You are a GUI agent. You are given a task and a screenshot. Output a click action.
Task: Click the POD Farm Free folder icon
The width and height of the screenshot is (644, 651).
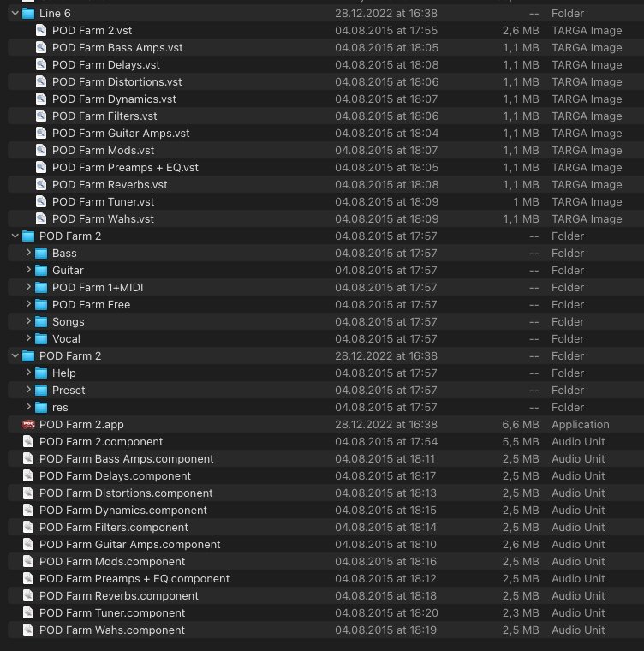(40, 305)
